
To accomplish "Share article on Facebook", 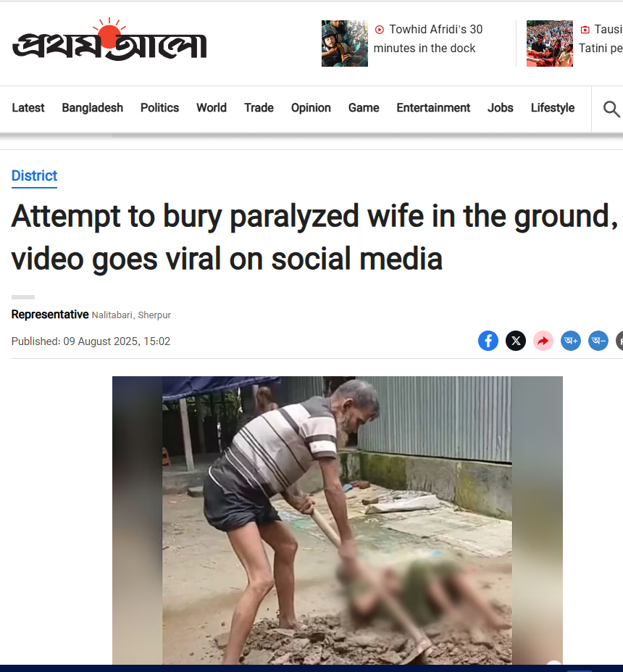I will 488,341.
